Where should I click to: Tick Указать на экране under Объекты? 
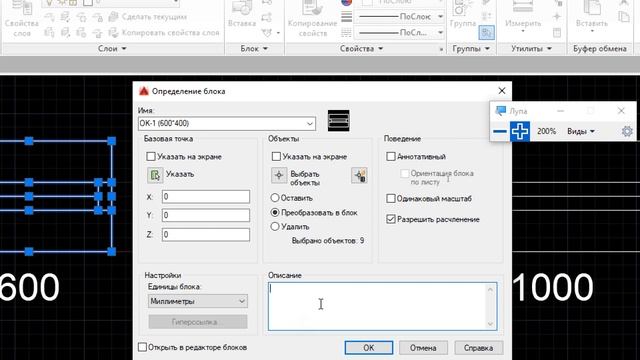tap(276, 156)
